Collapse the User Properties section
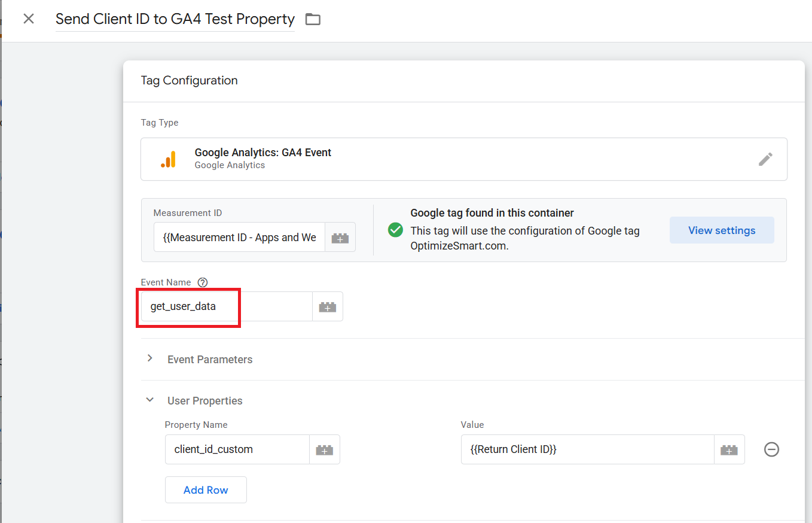 point(150,400)
